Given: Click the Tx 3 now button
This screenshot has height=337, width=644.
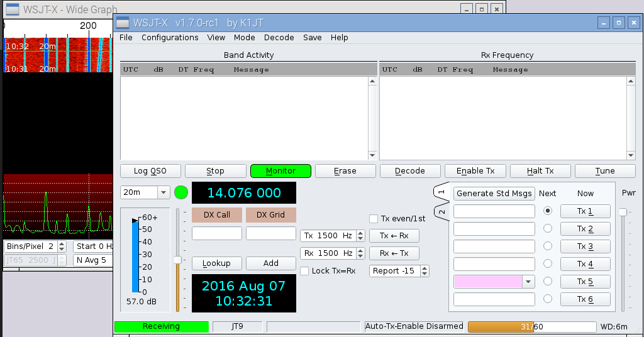Looking at the screenshot, I should point(586,246).
